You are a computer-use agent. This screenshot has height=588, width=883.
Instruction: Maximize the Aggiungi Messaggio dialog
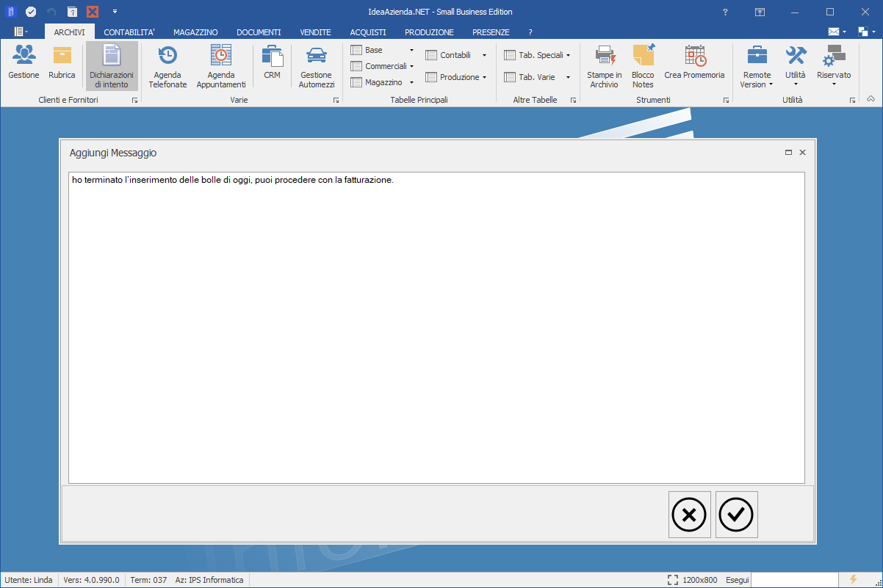[788, 153]
